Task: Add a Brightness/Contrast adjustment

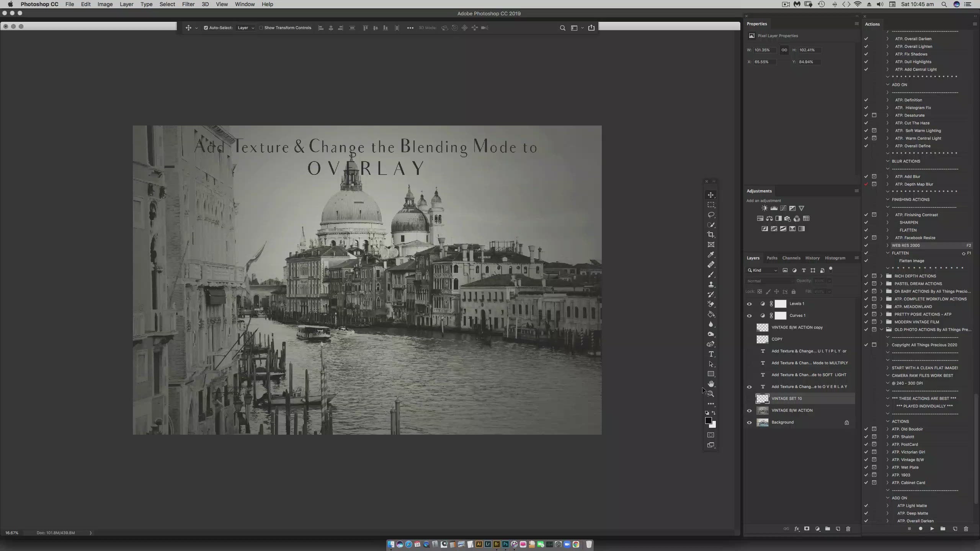Action: click(764, 208)
